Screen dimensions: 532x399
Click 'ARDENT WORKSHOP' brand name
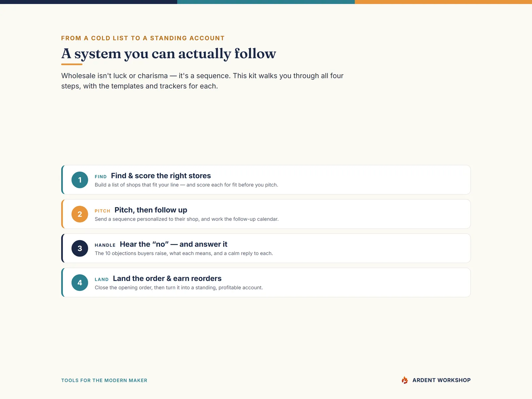442,380
